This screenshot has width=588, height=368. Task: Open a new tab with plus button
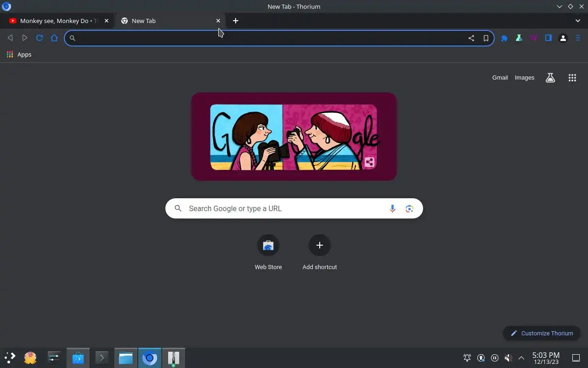pyautogui.click(x=236, y=21)
